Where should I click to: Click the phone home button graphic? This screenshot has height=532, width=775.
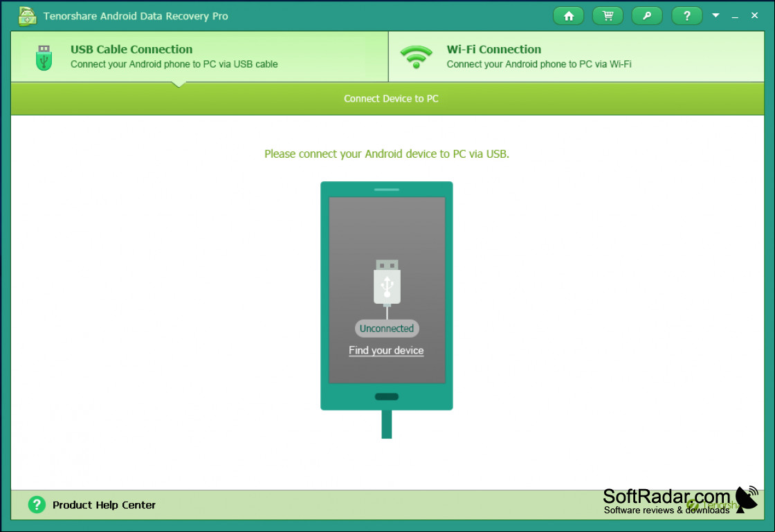(x=387, y=396)
